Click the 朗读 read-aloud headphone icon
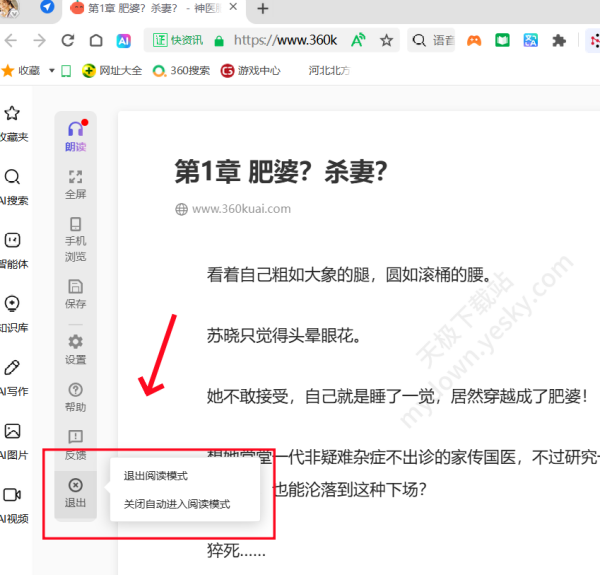Screen dimensions: 600x575 pos(76,135)
